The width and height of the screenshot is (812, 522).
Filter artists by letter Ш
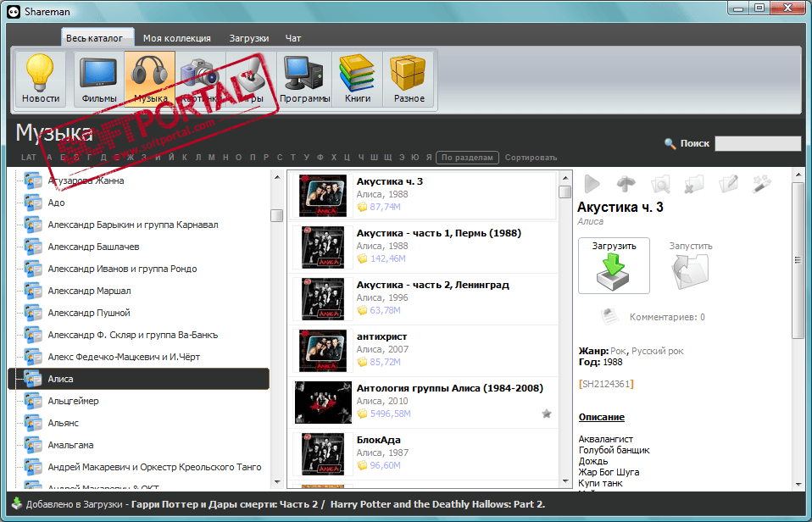pyautogui.click(x=374, y=158)
